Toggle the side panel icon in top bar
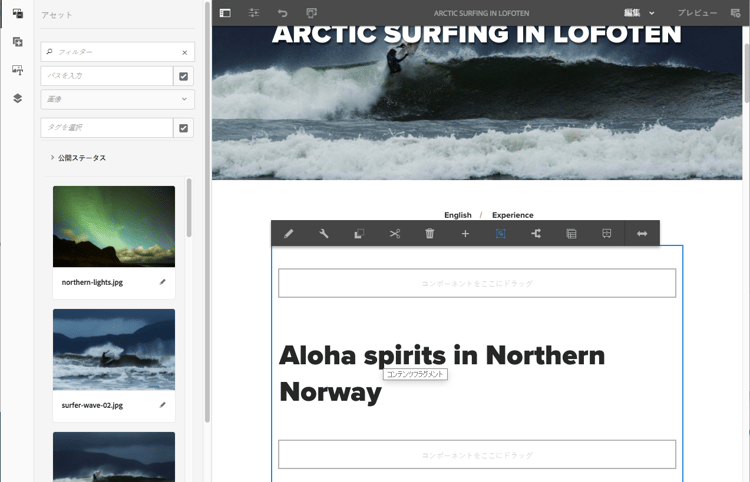750x482 pixels. 225,13
